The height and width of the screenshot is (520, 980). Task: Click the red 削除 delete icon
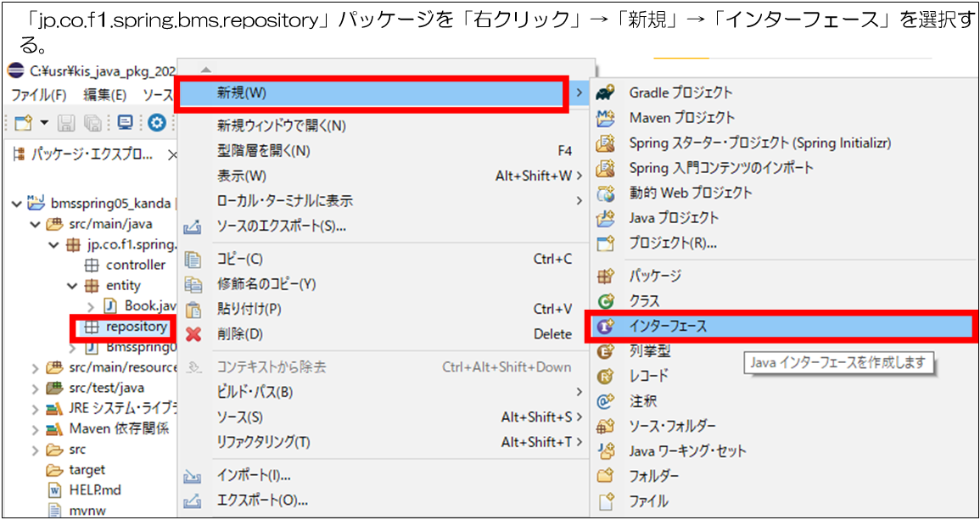193,334
